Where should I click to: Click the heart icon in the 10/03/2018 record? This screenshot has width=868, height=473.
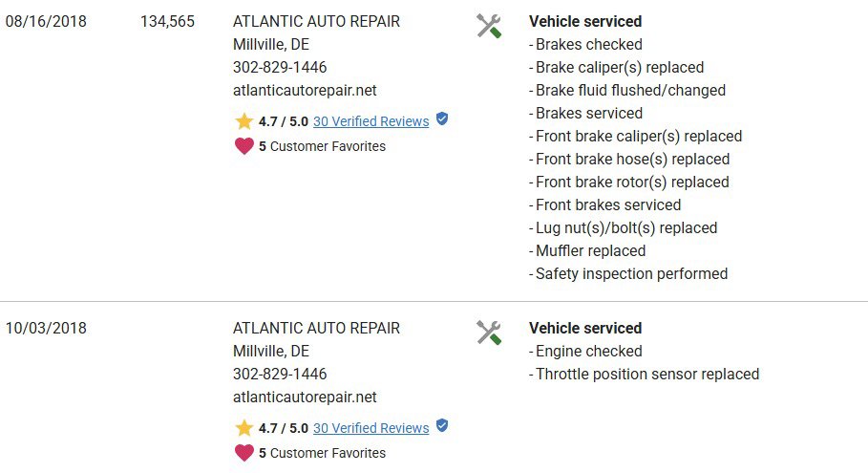click(x=244, y=453)
